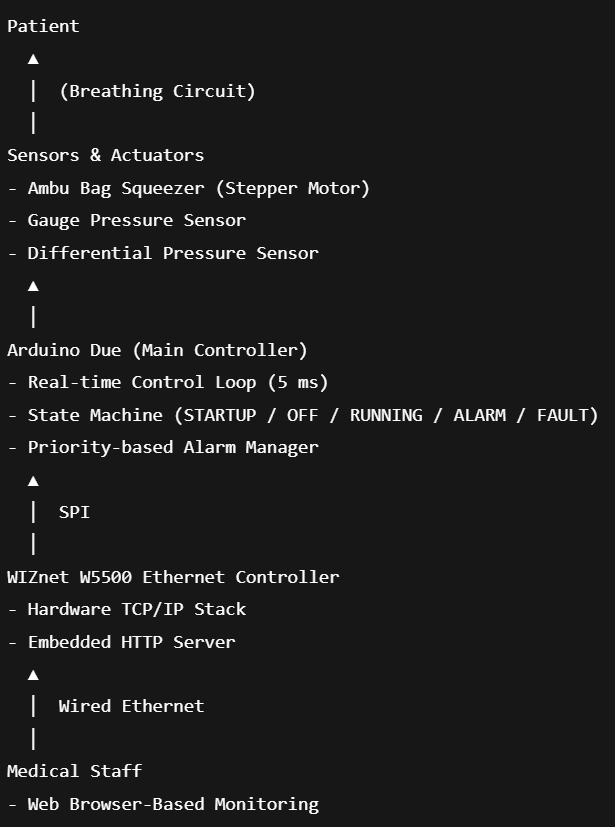Click the arrow above Wired Ethernet label
The width and height of the screenshot is (615, 827).
(x=33, y=675)
